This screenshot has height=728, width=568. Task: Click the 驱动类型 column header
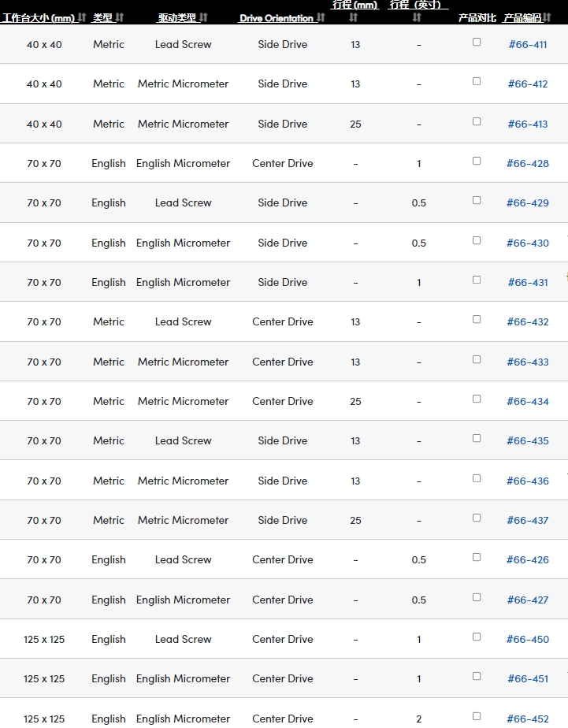[x=176, y=18]
